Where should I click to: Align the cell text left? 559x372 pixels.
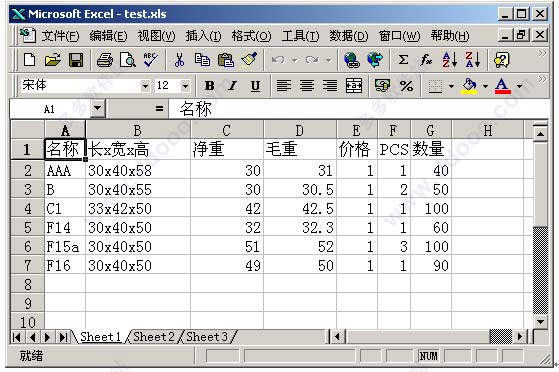(x=284, y=86)
